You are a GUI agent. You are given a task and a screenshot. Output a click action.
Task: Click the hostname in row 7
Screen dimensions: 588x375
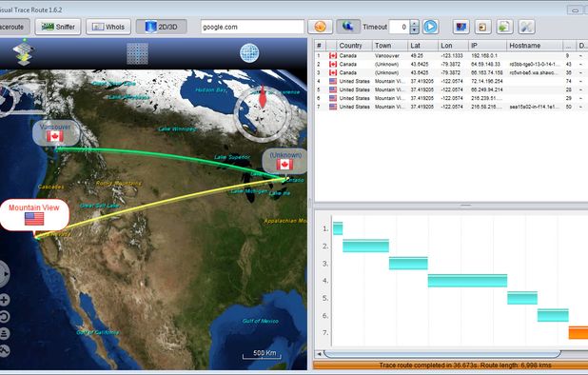(535, 107)
